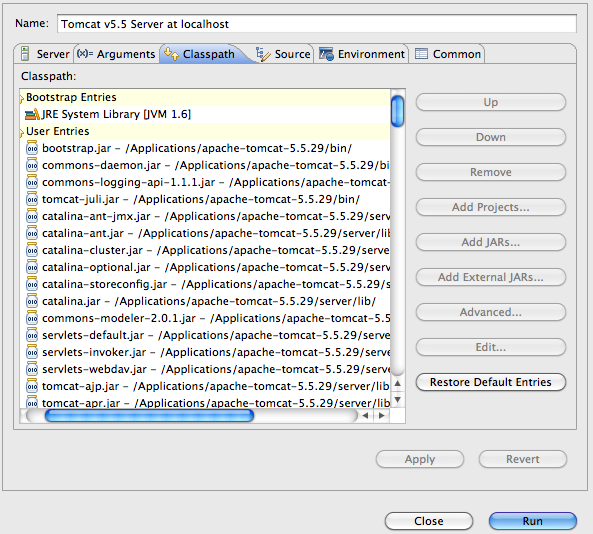This screenshot has width=593, height=534.
Task: Click the catalina.jar file icon
Action: 32,301
